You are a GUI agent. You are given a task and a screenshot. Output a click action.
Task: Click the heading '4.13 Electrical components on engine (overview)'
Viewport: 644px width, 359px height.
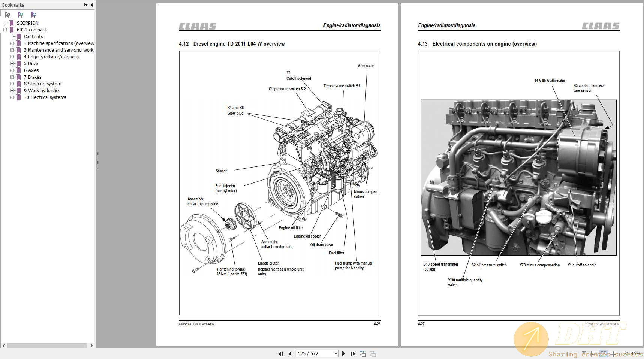pyautogui.click(x=477, y=44)
